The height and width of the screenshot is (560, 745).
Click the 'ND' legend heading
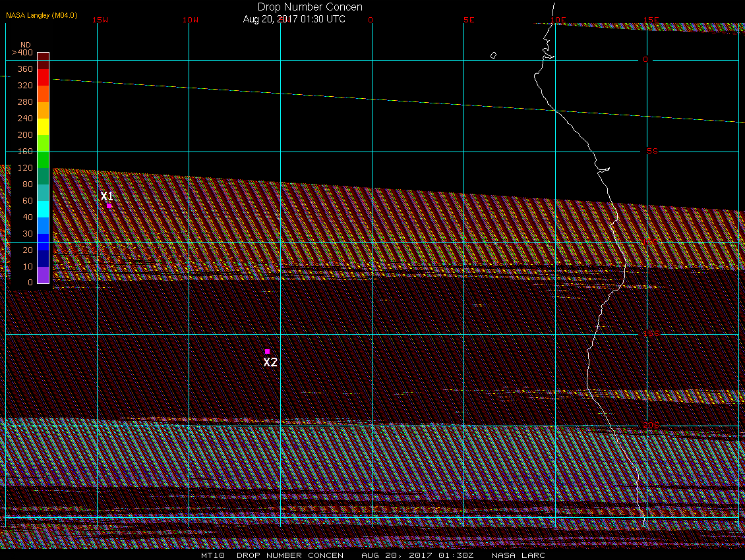coord(25,45)
